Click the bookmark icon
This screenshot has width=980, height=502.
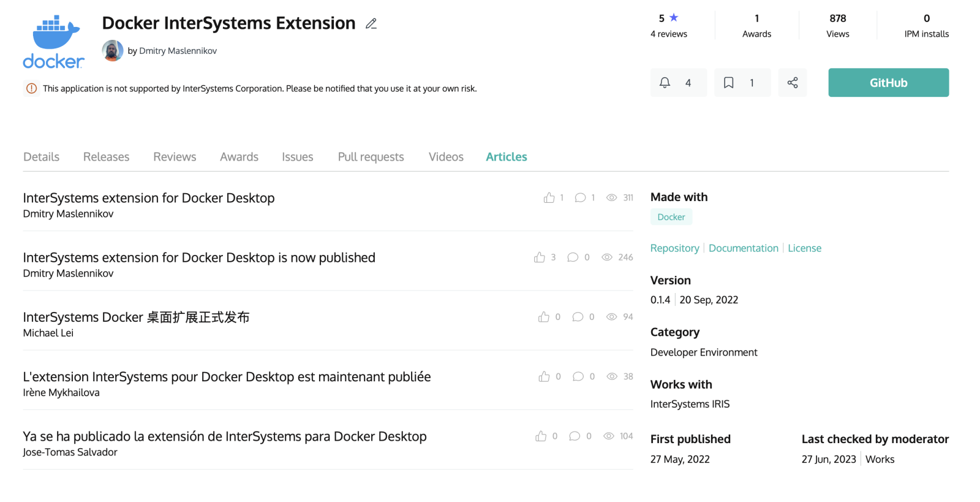[x=729, y=83]
